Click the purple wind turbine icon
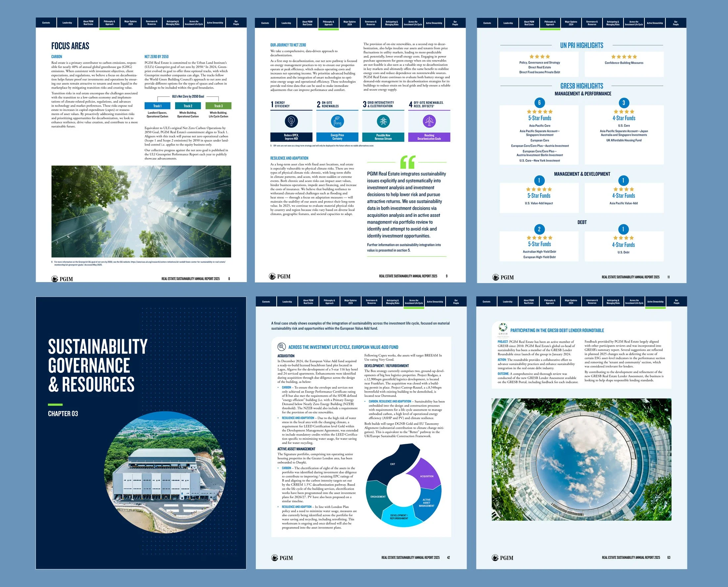 tap(429, 121)
